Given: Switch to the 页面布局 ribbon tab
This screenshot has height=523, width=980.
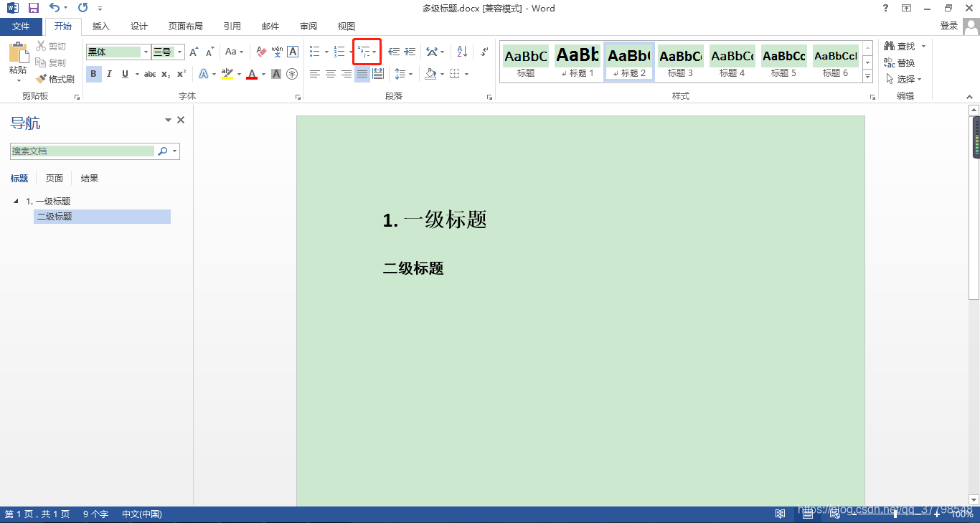Looking at the screenshot, I should pos(186,27).
